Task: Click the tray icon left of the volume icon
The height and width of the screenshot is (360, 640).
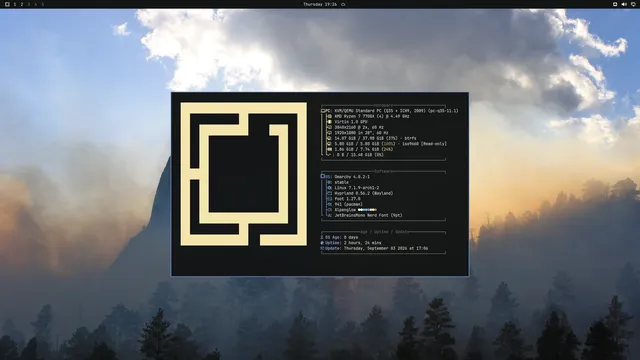Action: (x=615, y=4)
